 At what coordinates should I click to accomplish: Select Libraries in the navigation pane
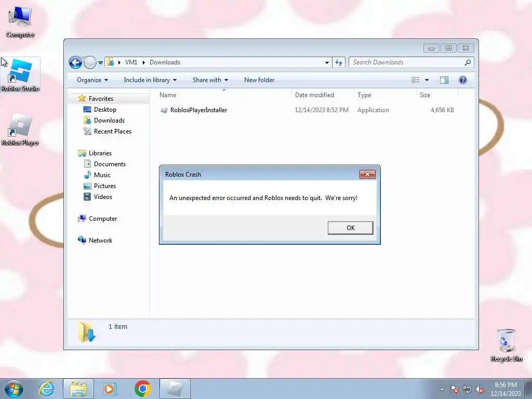[100, 153]
